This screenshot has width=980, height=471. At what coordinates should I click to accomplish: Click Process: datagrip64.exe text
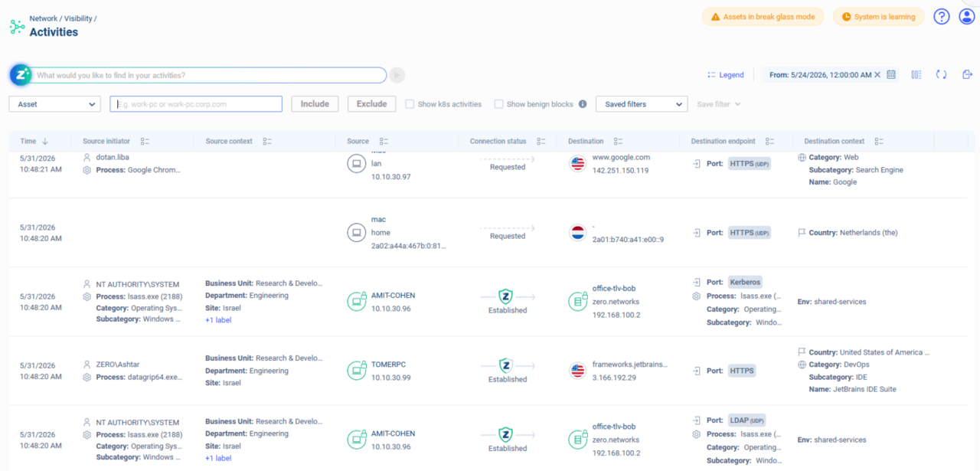pyautogui.click(x=139, y=377)
